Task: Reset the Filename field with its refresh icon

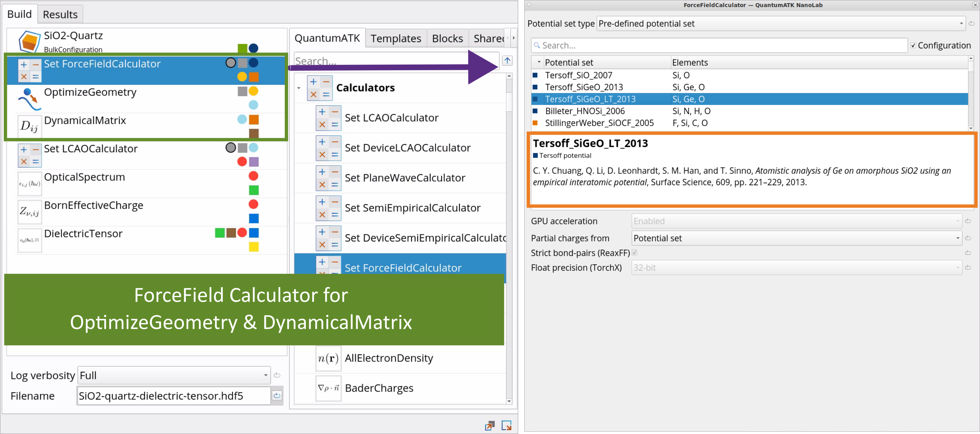Action: (277, 396)
